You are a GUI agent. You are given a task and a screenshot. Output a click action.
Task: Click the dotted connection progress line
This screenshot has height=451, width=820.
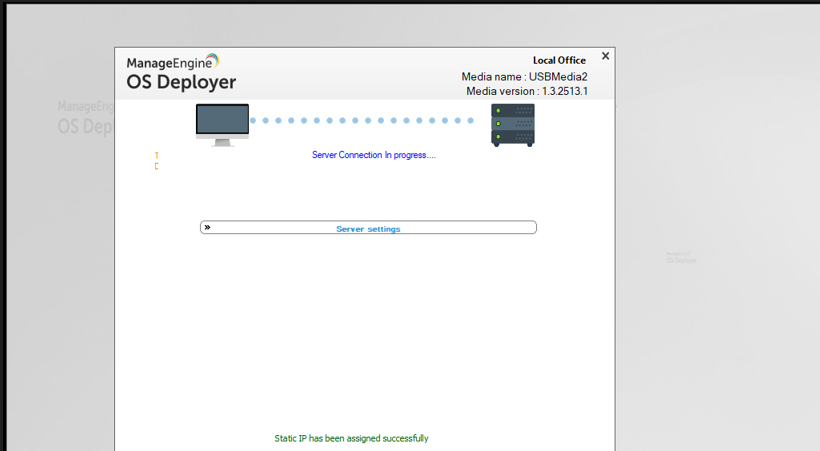click(x=362, y=120)
